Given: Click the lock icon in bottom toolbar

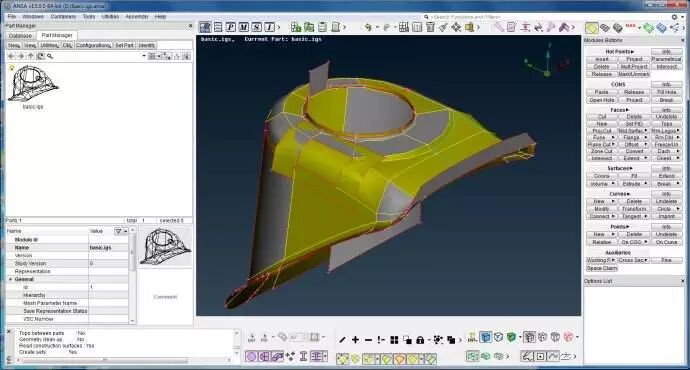Looking at the screenshot, I should [x=420, y=340].
